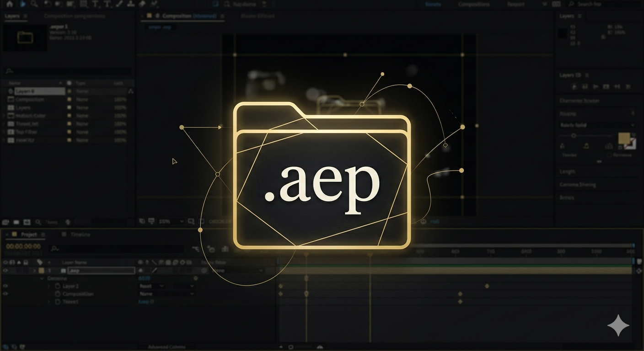Select the first Type (T) tool
This screenshot has width=644, height=351.
(96, 4)
